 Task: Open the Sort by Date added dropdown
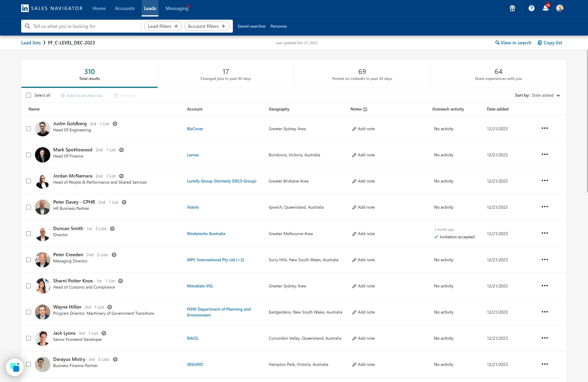tap(546, 95)
